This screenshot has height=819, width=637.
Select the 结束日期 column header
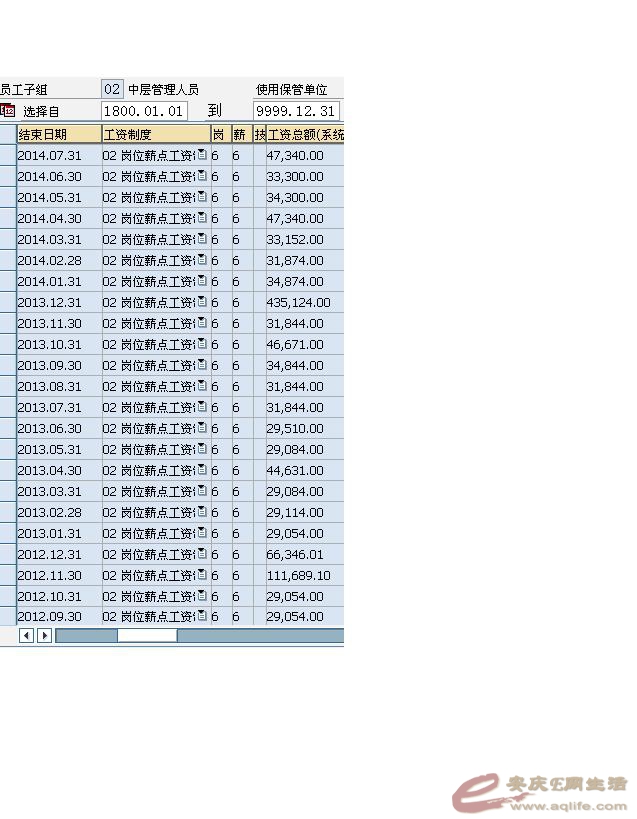click(59, 134)
